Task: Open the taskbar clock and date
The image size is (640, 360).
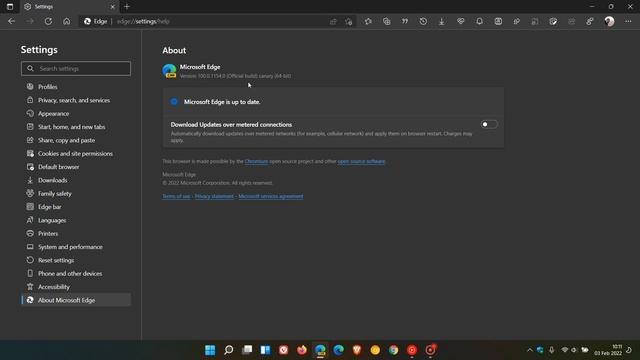Action: [x=608, y=350]
